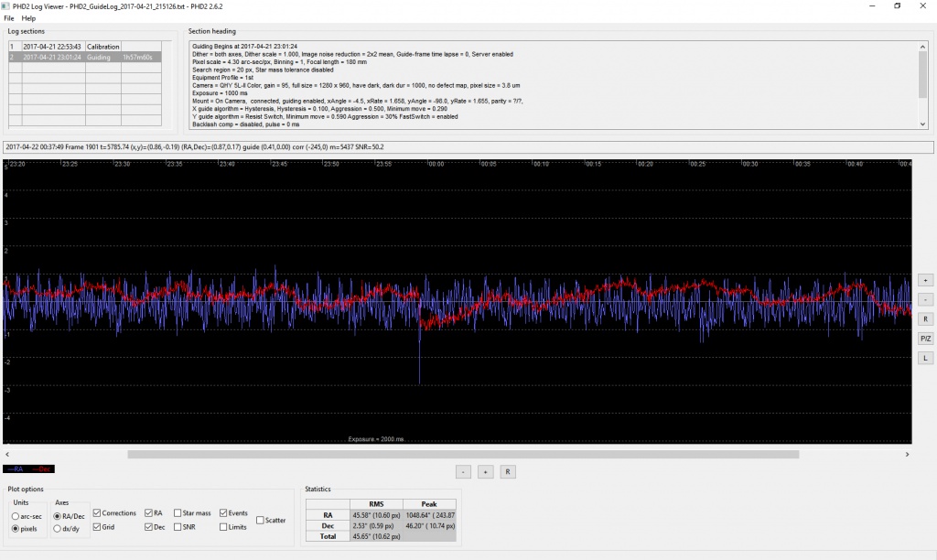Enable the Star mass checkbox
This screenshot has height=560, width=937.
click(x=178, y=512)
